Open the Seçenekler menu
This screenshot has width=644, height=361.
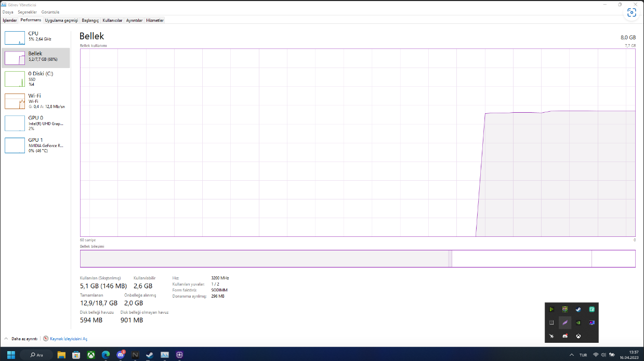[28, 12]
